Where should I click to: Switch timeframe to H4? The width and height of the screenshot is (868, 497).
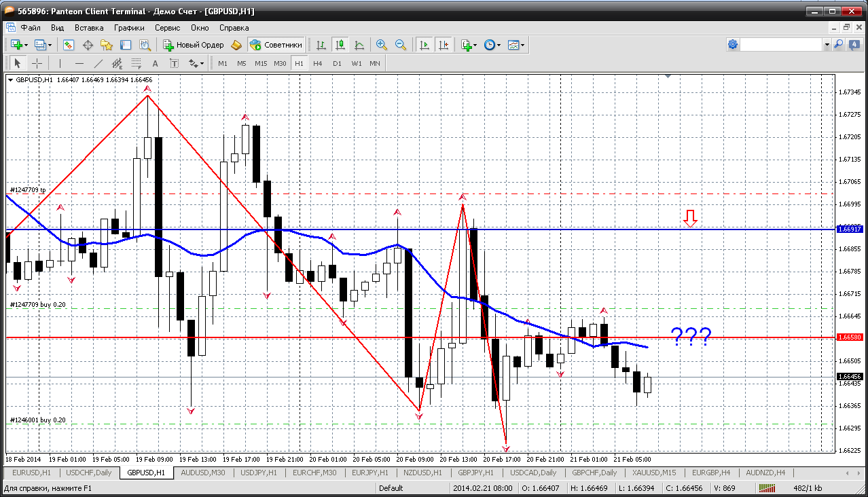(x=318, y=63)
